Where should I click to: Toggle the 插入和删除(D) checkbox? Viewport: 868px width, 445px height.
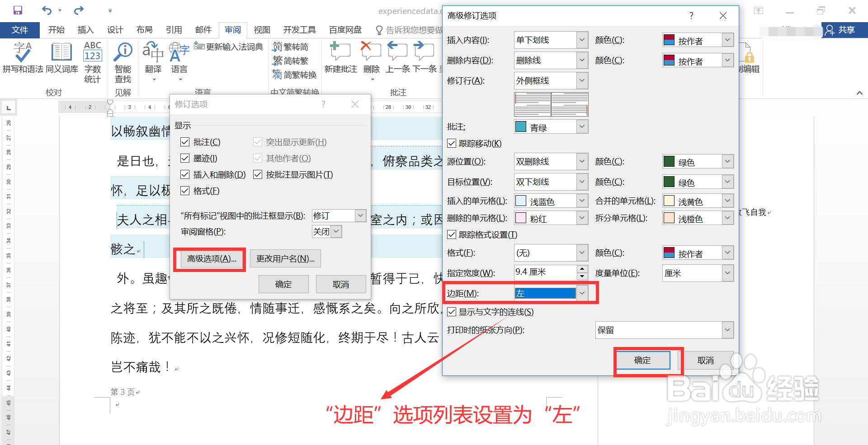185,175
